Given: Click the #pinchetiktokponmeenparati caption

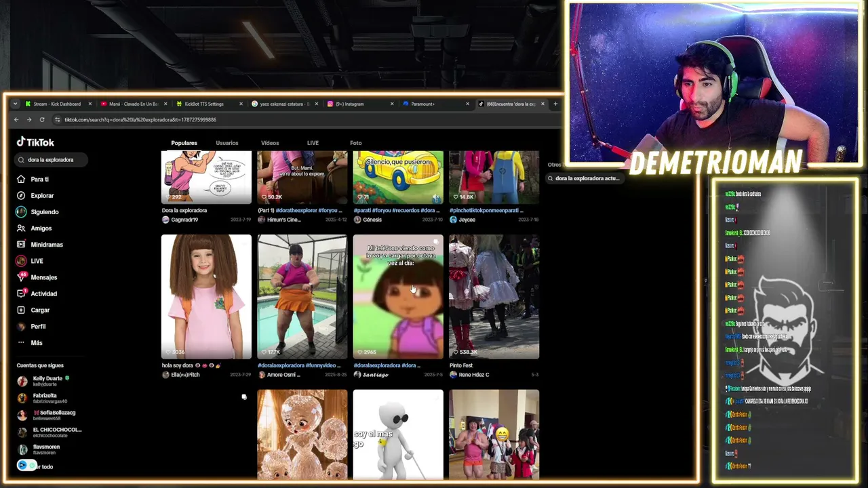Looking at the screenshot, I should [486, 211].
